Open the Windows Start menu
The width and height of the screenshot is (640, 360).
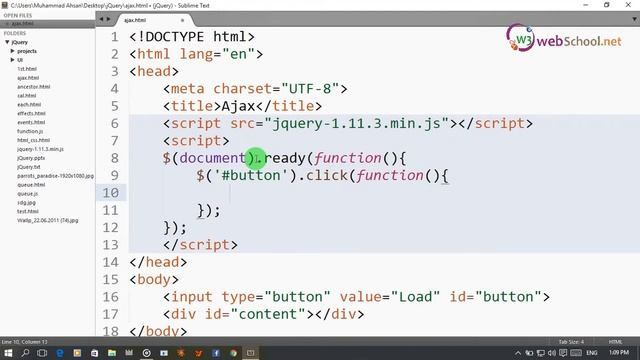click(8, 353)
